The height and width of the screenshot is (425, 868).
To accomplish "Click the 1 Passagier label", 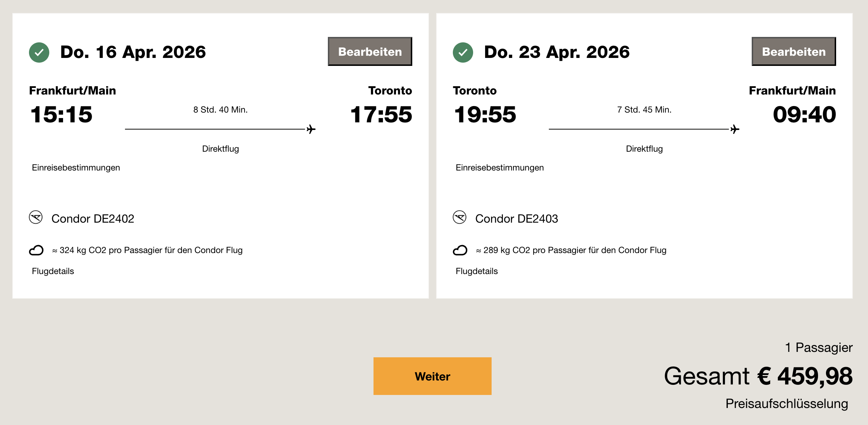I will click(x=819, y=348).
